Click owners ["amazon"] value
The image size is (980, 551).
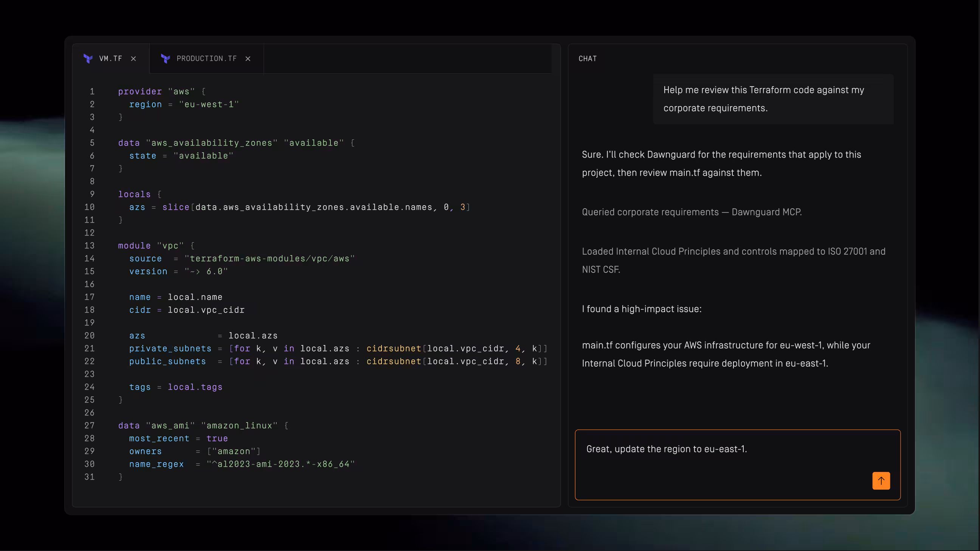click(234, 451)
